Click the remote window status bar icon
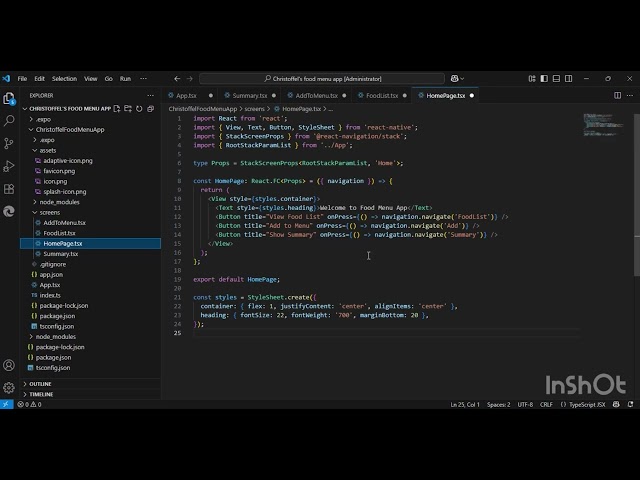640x480 pixels. click(x=7, y=404)
